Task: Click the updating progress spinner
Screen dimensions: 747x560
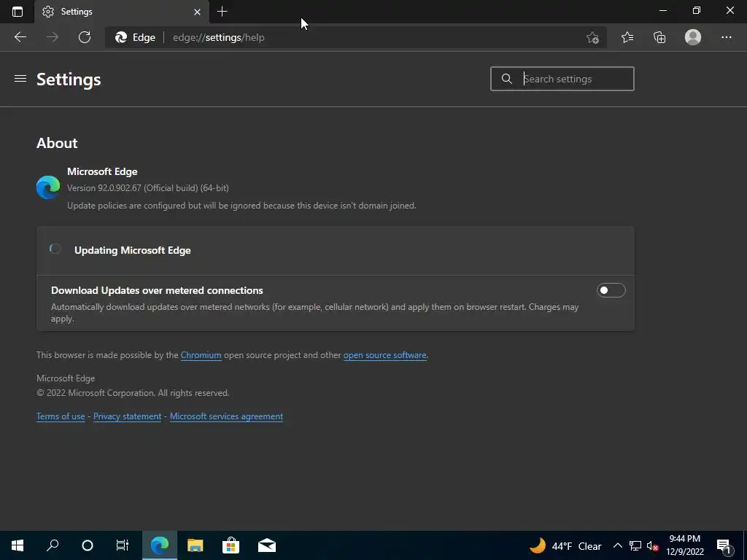Action: click(55, 249)
